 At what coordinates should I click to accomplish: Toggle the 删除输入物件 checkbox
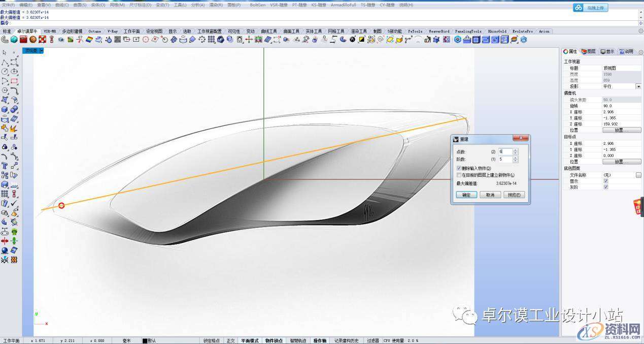coord(459,168)
